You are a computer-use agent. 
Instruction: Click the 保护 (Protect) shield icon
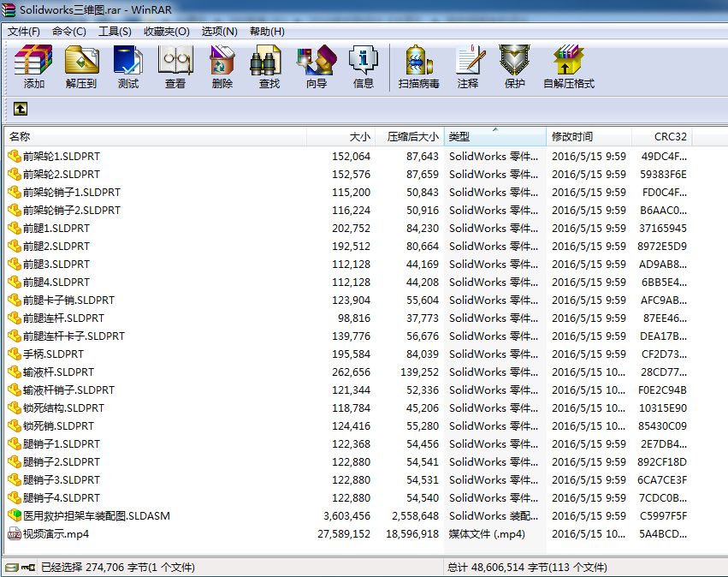click(514, 59)
